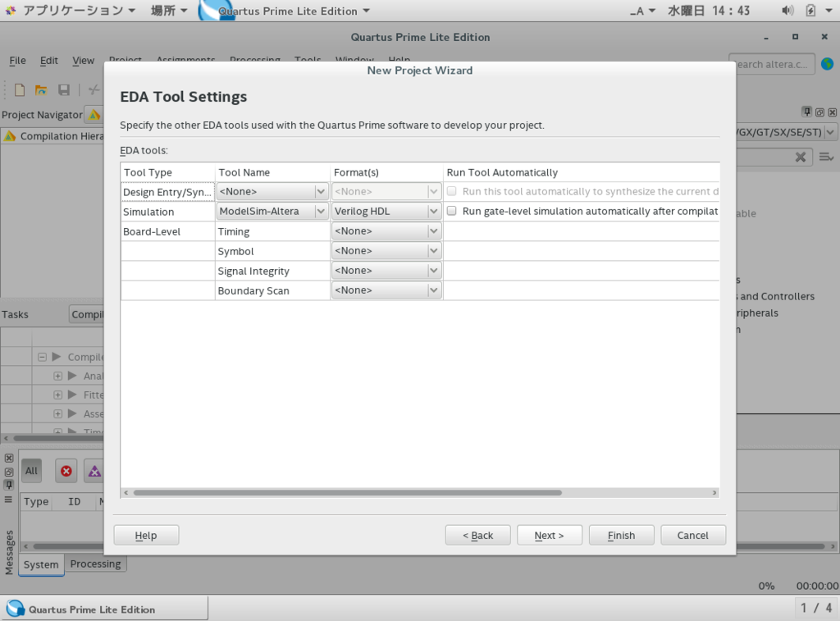Filter messages by red error icon
The image size is (840, 621).
tap(66, 471)
